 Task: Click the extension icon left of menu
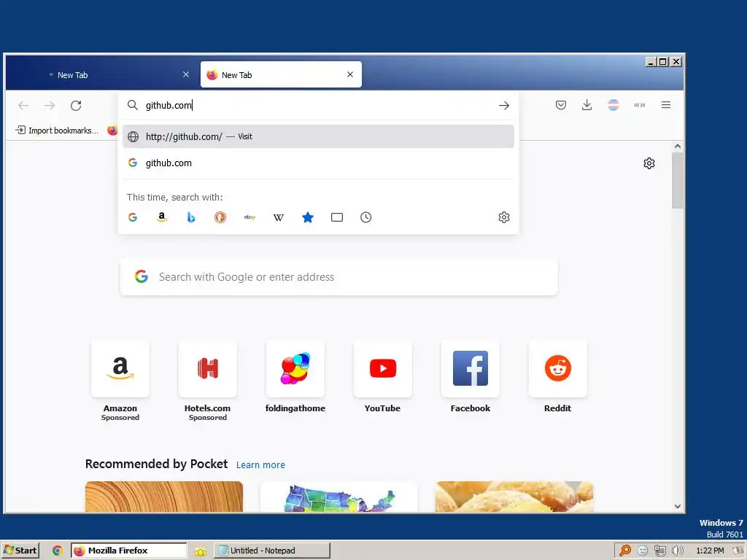click(639, 105)
